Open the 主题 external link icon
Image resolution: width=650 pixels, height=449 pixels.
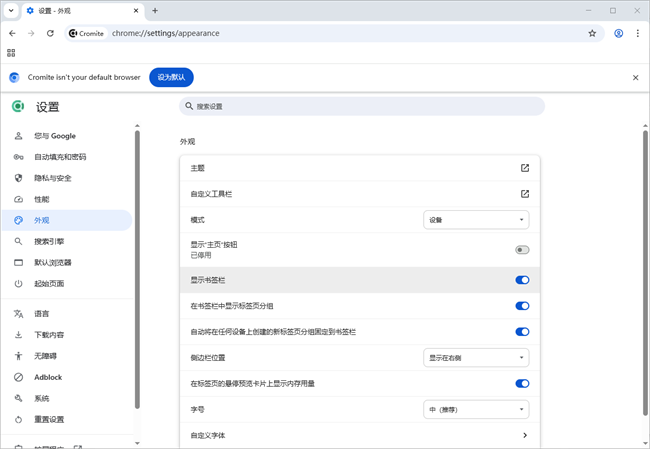[x=525, y=168]
